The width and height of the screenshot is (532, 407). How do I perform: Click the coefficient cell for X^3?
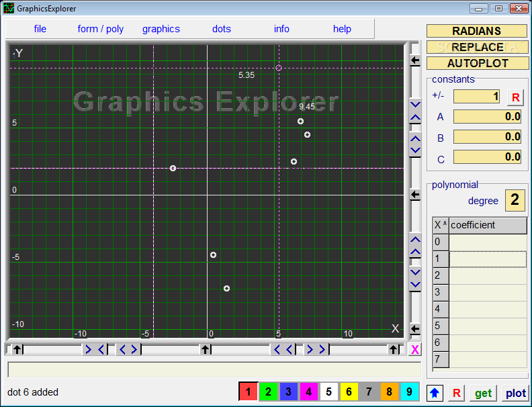coord(488,293)
